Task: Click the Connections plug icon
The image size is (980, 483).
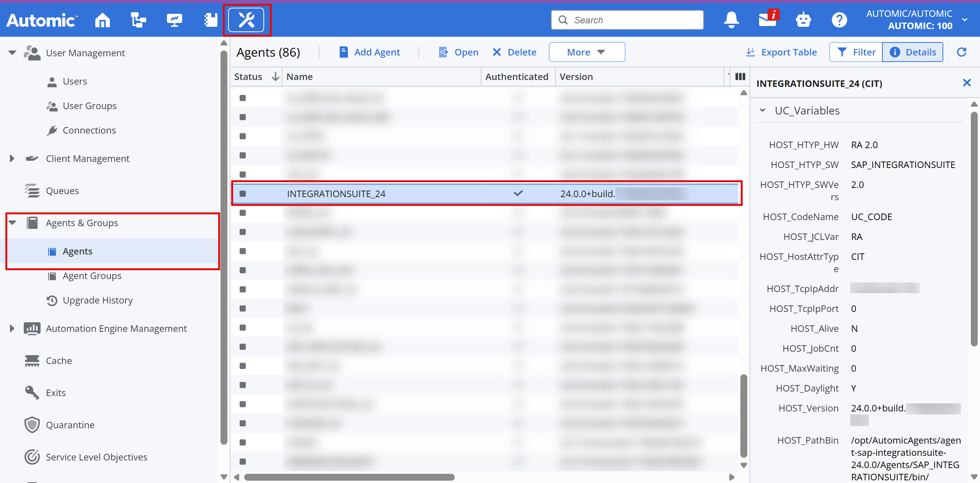Action: (x=52, y=131)
